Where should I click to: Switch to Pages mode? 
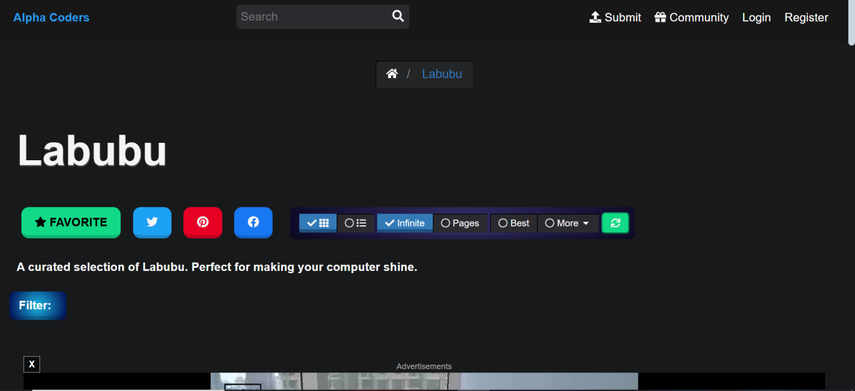(x=460, y=223)
